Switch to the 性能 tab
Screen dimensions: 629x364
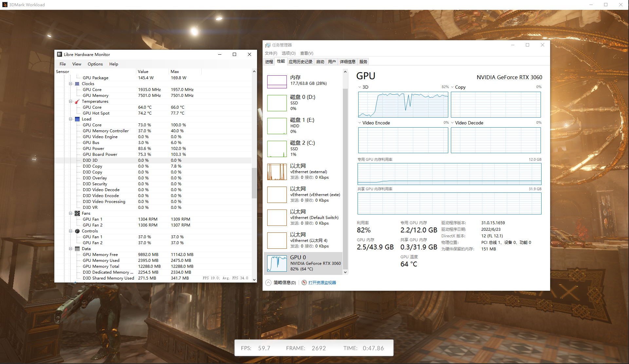[281, 61]
